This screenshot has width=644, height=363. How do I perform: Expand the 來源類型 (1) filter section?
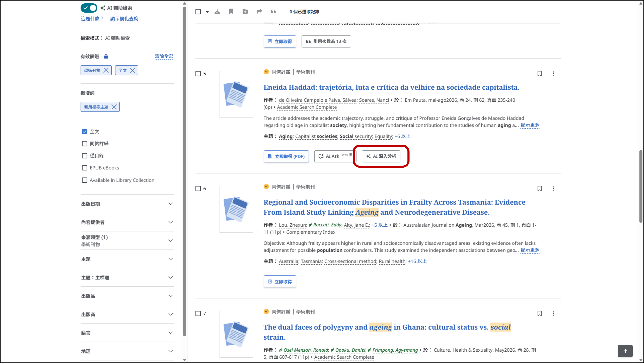pyautogui.click(x=127, y=241)
